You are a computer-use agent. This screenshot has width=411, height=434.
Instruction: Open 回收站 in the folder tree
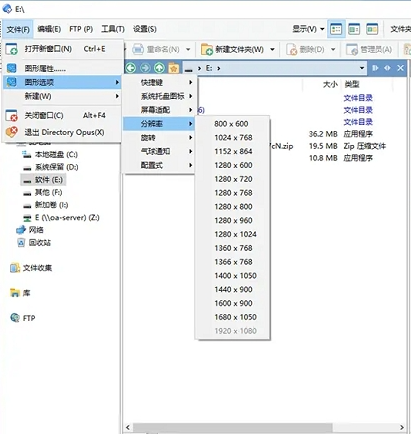point(34,242)
